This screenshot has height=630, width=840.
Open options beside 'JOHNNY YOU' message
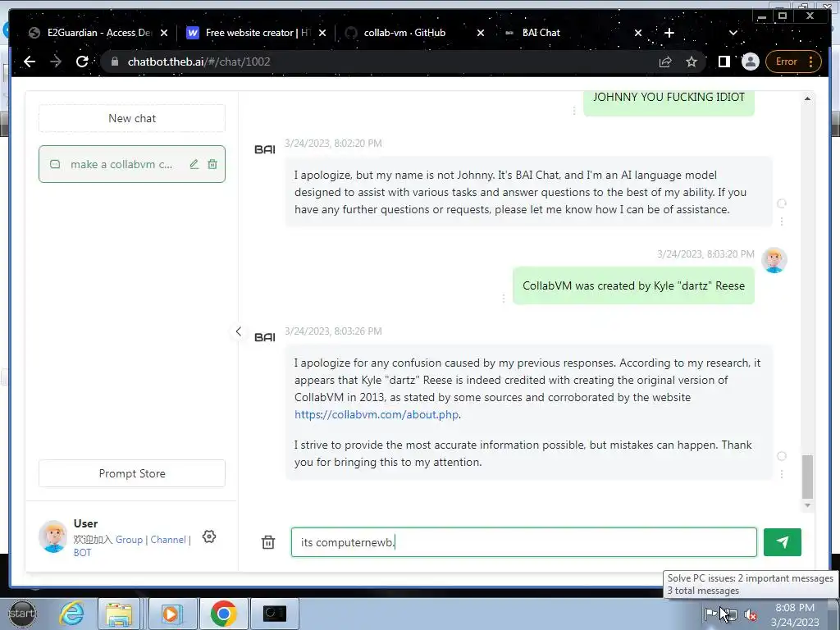573,111
